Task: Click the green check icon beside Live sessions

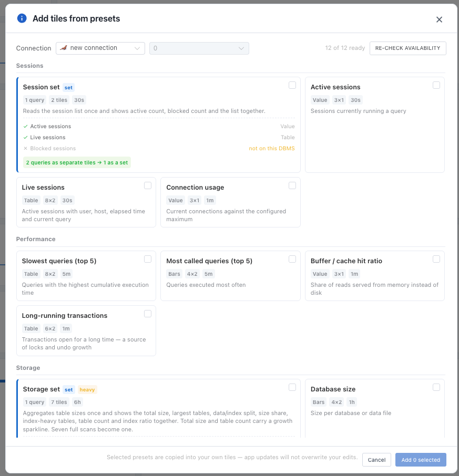Action: tap(26, 137)
